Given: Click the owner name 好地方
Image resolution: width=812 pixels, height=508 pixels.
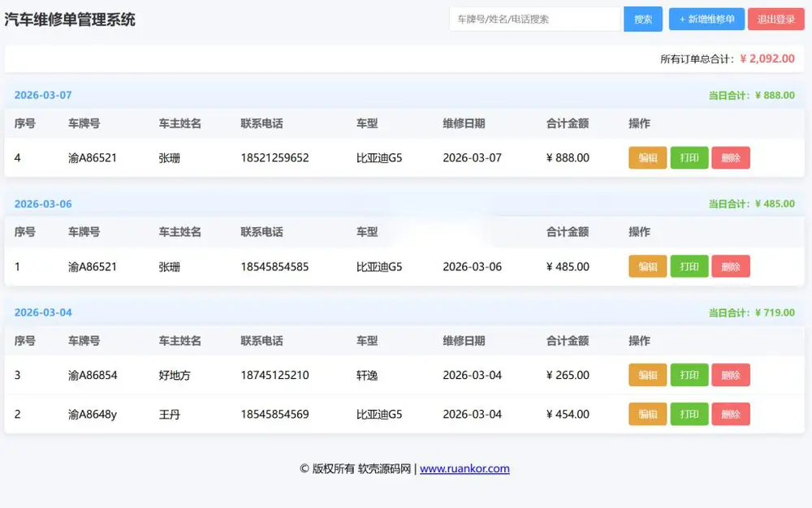Looking at the screenshot, I should (175, 376).
